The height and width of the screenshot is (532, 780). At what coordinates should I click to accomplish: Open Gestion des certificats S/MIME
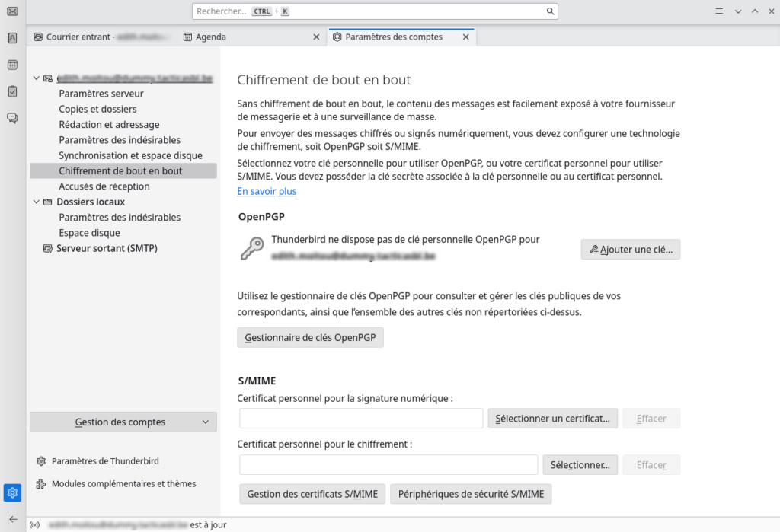pyautogui.click(x=312, y=494)
